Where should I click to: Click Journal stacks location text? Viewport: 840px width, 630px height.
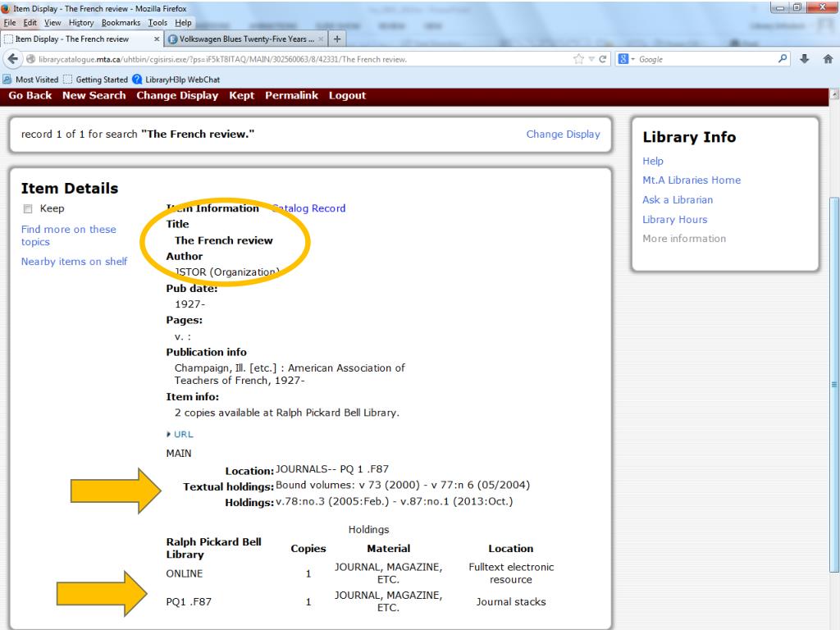coord(511,601)
